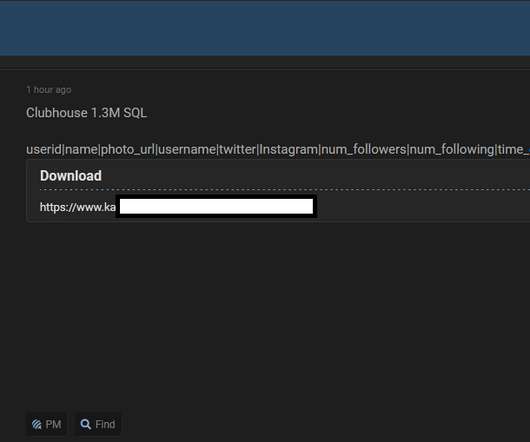Click the white redacted URL box

click(216, 206)
